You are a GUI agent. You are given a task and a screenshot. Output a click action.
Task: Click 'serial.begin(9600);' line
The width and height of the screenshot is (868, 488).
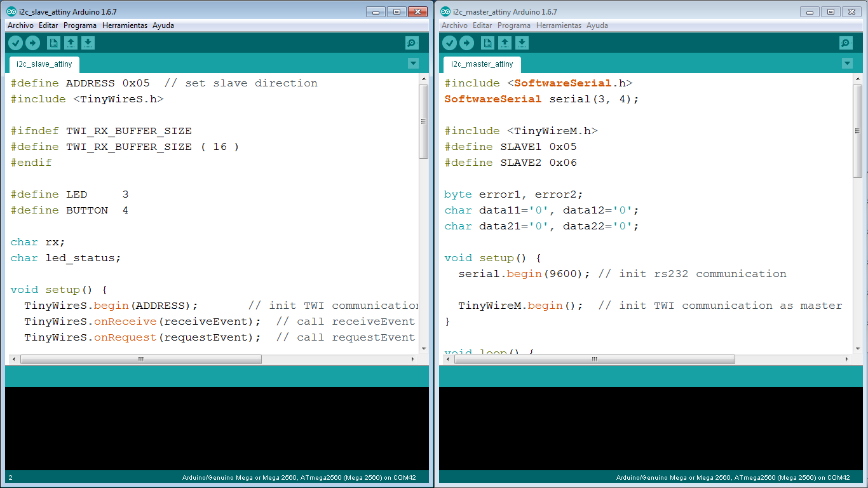pyautogui.click(x=524, y=274)
